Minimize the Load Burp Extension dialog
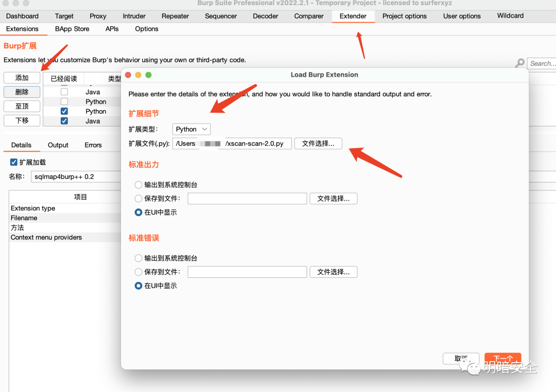This screenshot has height=392, width=556. click(138, 75)
